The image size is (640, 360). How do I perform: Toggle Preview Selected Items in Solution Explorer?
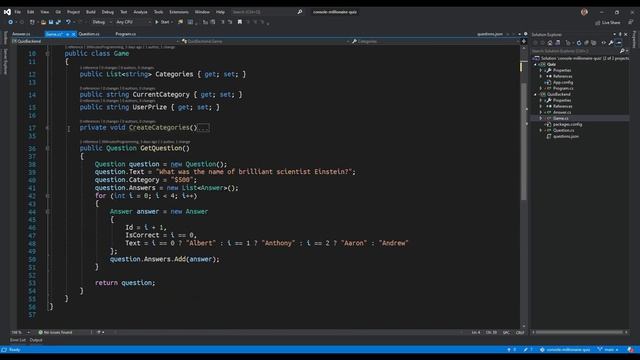[619, 43]
